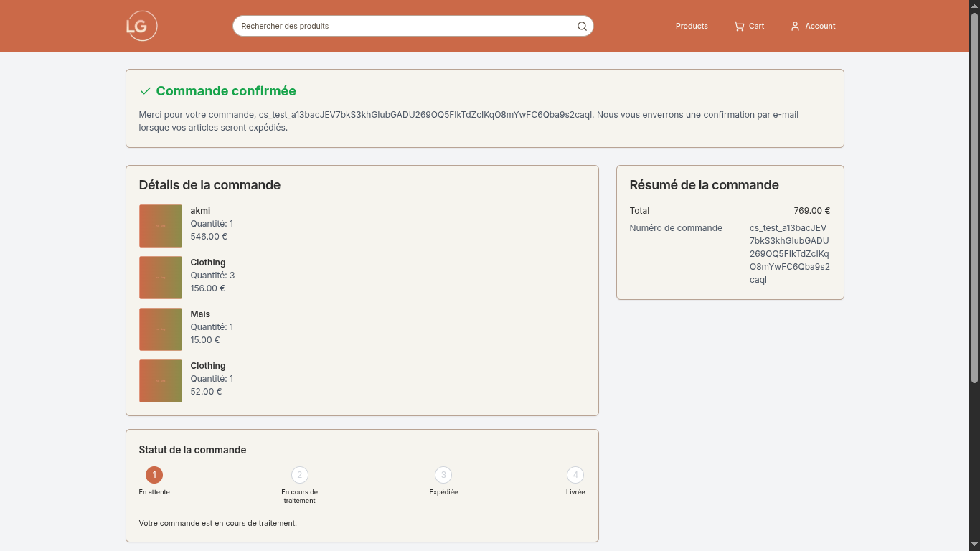This screenshot has height=551, width=980.
Task: Click step 3 Expédiée circle
Action: (x=443, y=475)
